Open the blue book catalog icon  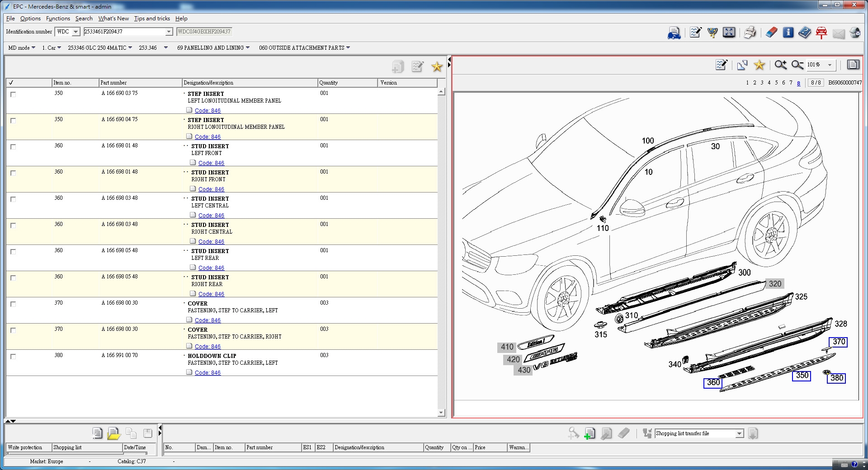pyautogui.click(x=805, y=33)
